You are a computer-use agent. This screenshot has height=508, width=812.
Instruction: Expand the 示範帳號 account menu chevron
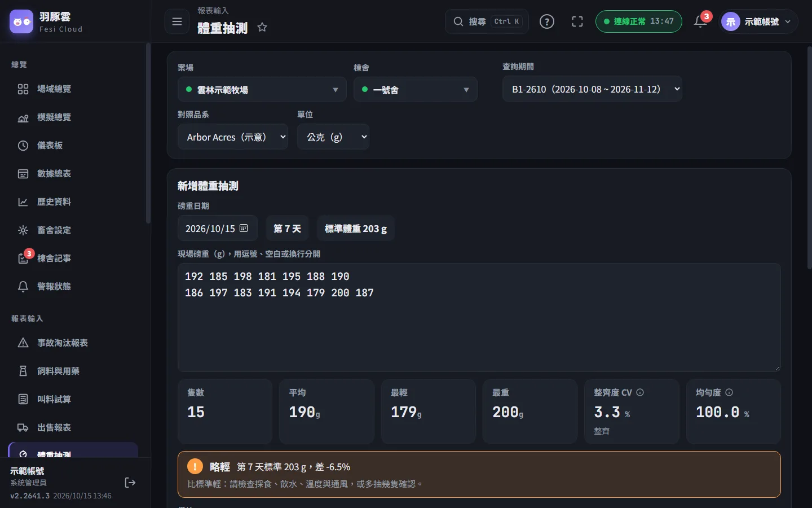point(788,21)
